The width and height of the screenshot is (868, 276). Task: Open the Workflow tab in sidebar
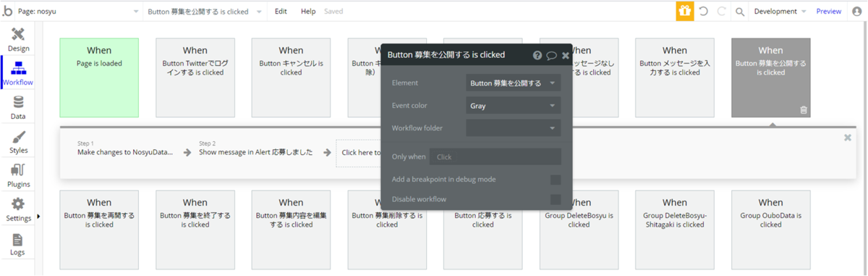tap(18, 73)
